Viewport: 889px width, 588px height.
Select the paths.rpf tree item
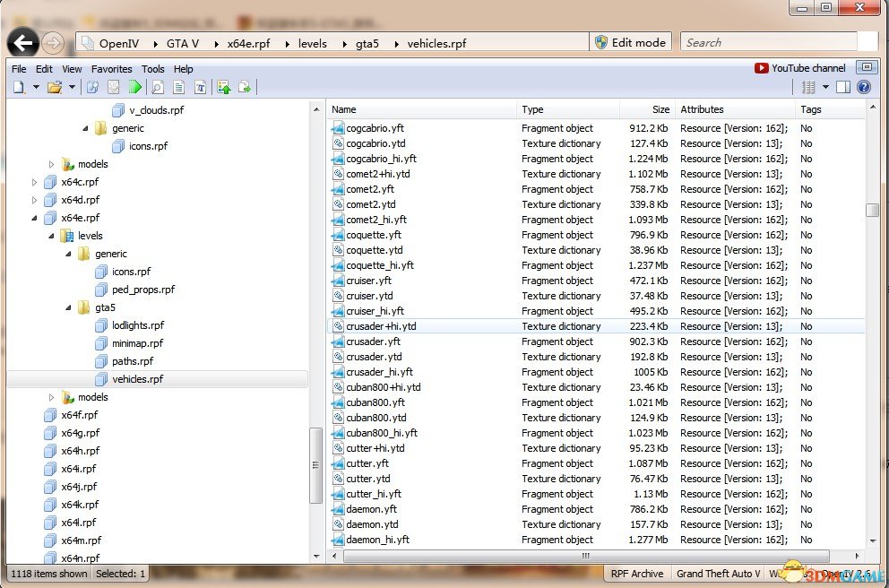pos(133,361)
